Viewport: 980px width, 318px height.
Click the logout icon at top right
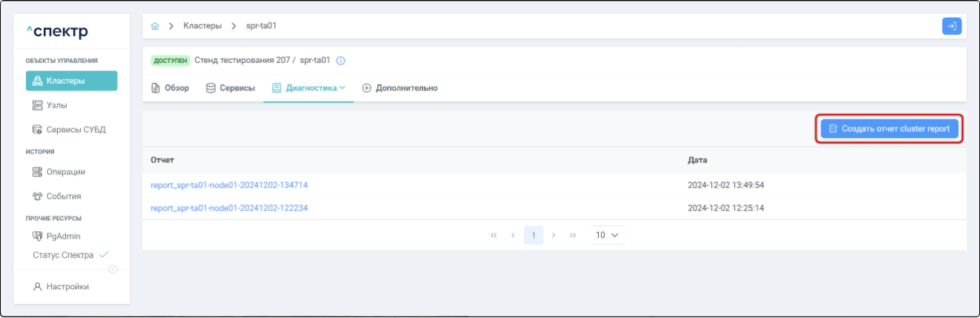(951, 26)
